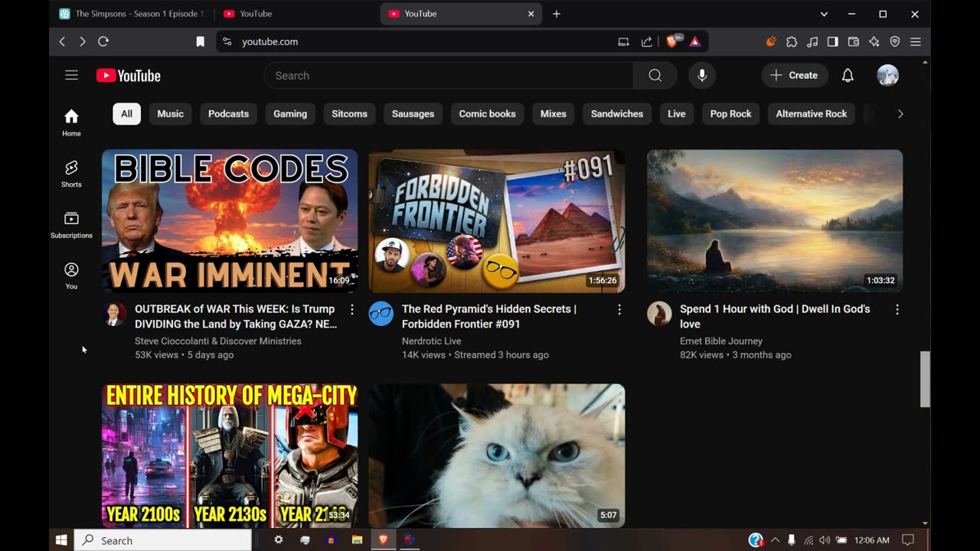Select the All filter chip
Viewport: 980px width, 551px height.
126,114
